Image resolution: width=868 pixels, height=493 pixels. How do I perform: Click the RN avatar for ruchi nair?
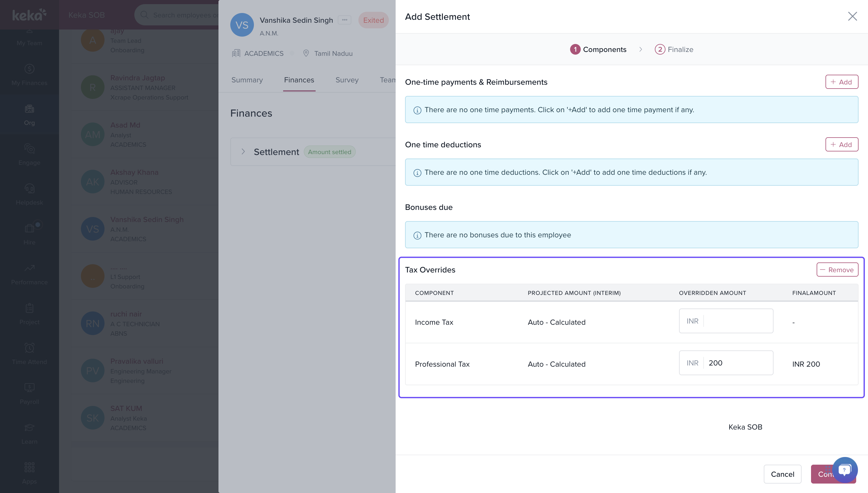tap(92, 323)
